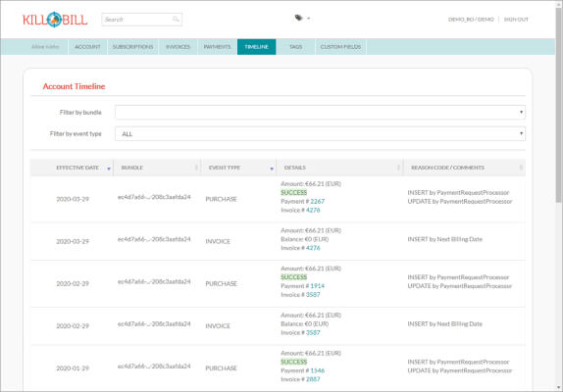Click 'INSERT by Next Billing Date' on 2020-03-29 row
563x392 pixels.
(445, 239)
